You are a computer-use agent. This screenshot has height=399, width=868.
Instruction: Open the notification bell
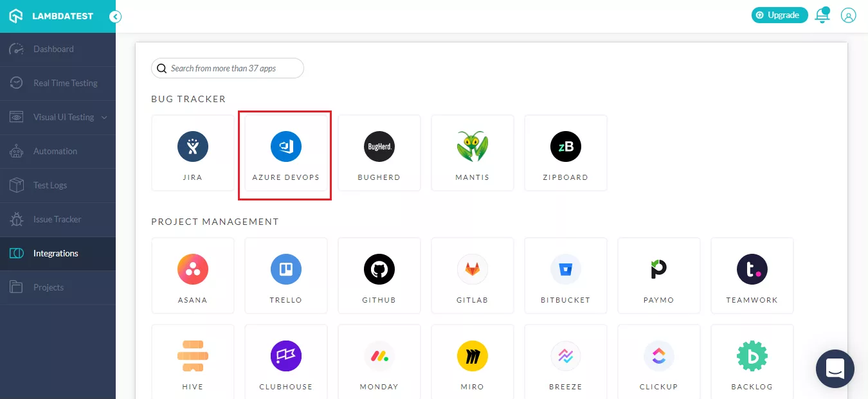[822, 15]
